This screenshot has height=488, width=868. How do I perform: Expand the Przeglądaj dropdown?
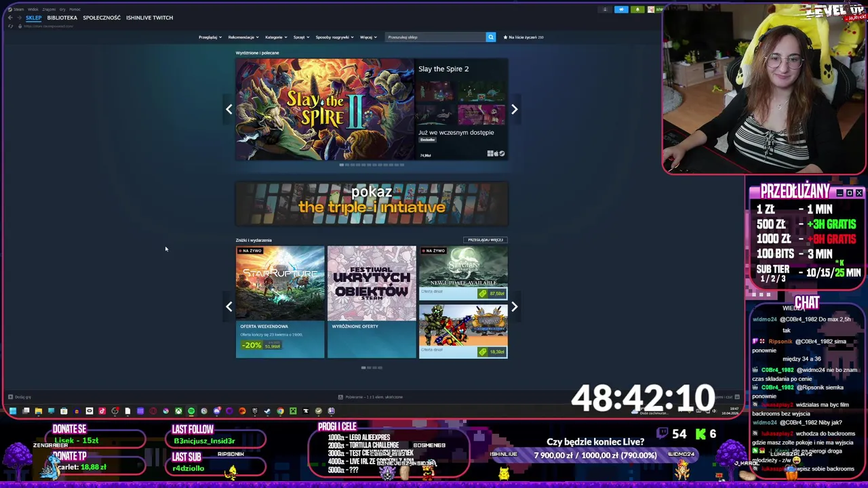coord(210,37)
